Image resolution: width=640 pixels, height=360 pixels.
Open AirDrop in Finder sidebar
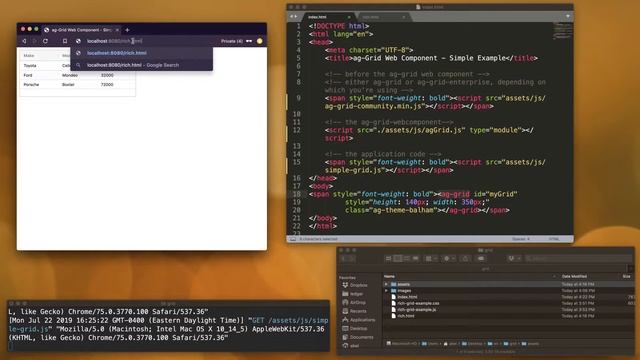[x=354, y=302]
